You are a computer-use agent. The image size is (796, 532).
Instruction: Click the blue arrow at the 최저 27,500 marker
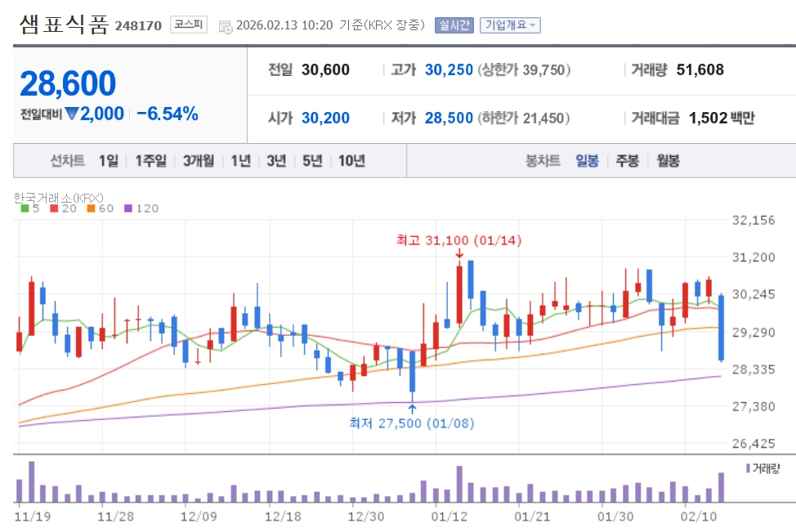pos(412,408)
